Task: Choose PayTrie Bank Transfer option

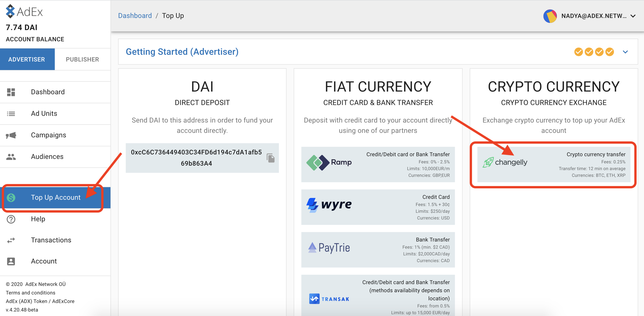Action: (378, 250)
